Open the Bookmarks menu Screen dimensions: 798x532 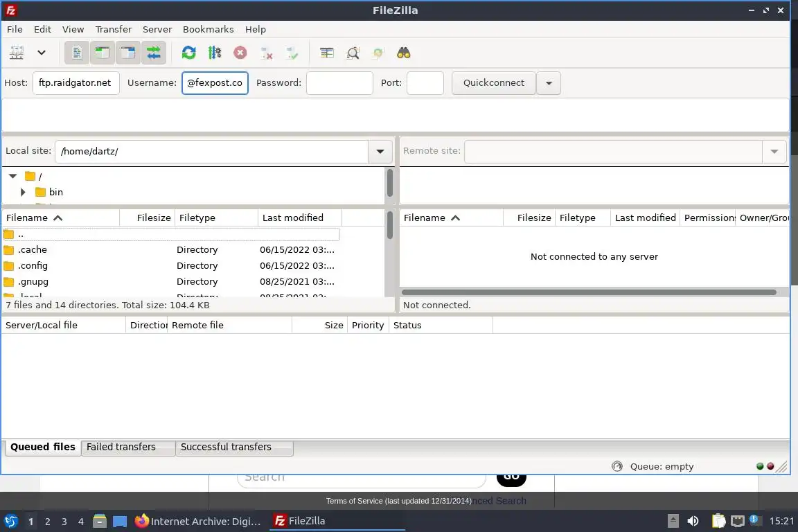(x=208, y=30)
